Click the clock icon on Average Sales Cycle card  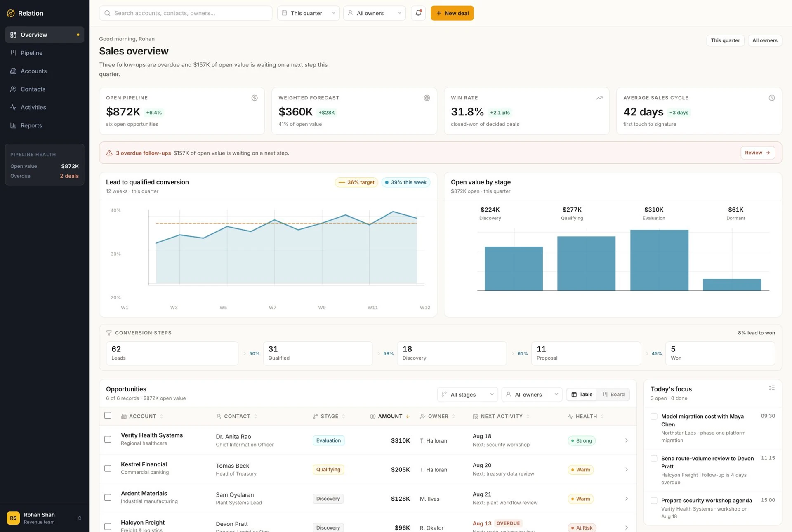pos(772,98)
